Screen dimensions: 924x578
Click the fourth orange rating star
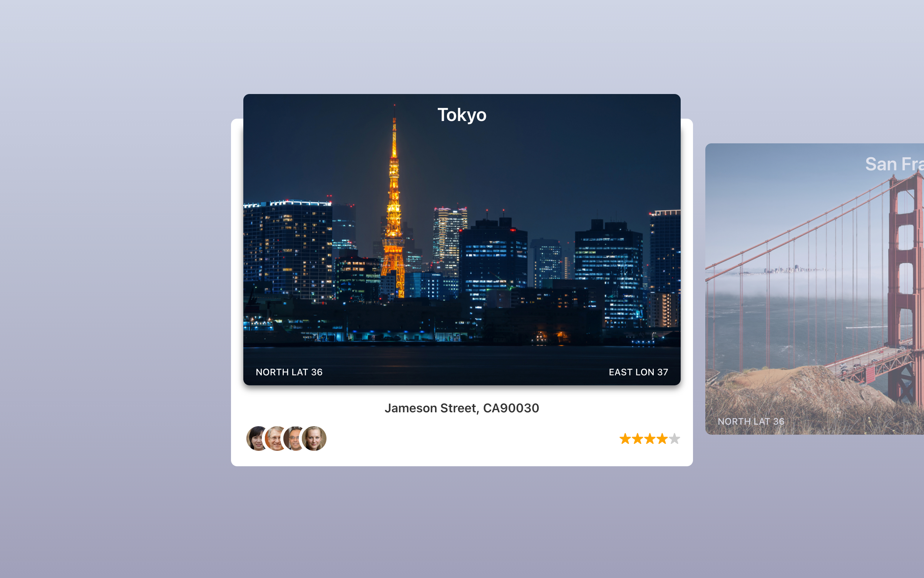click(662, 439)
